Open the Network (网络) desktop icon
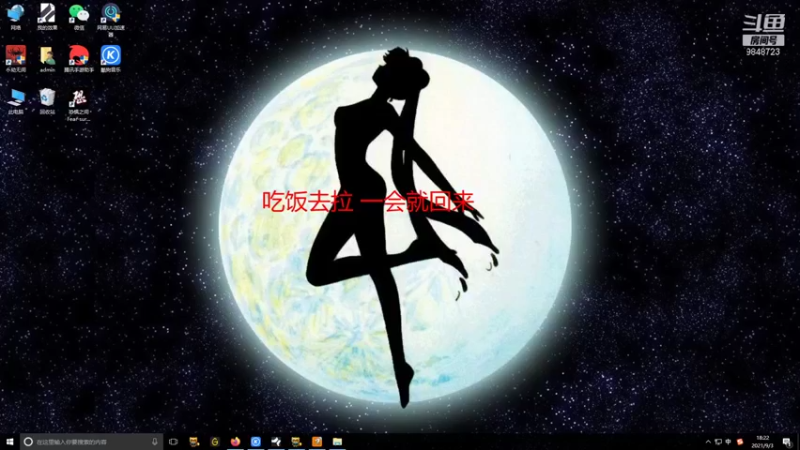This screenshot has width=800, height=450. [16, 16]
